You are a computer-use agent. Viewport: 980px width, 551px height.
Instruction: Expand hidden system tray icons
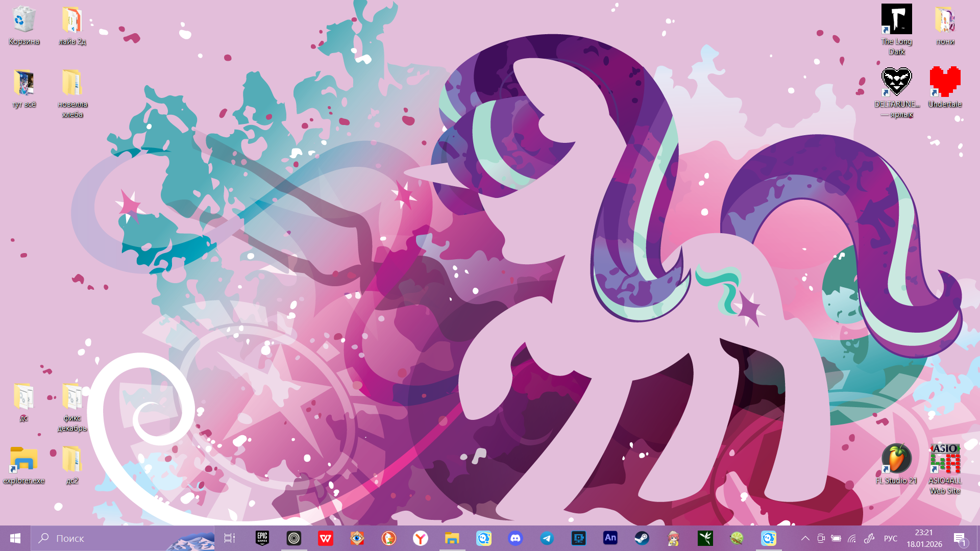805,538
